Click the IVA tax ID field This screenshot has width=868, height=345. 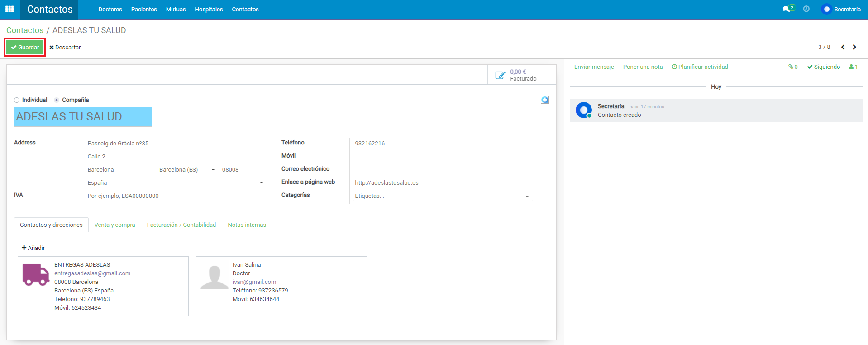pos(176,196)
